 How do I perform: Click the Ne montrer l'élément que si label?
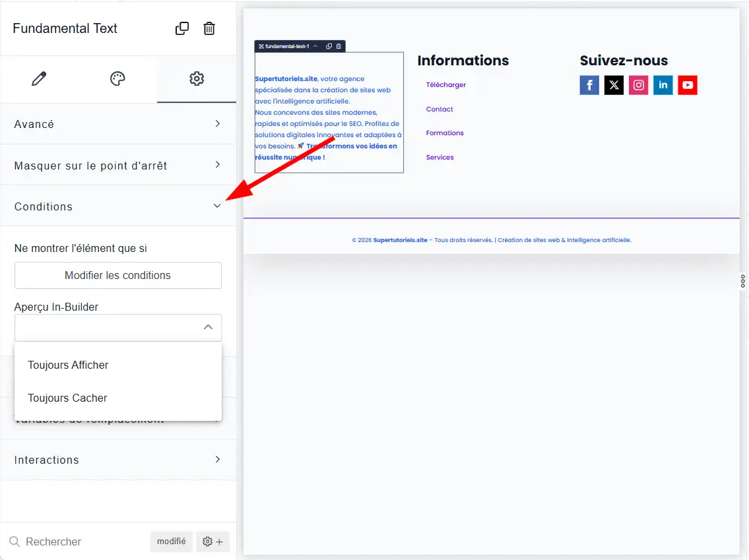point(81,249)
